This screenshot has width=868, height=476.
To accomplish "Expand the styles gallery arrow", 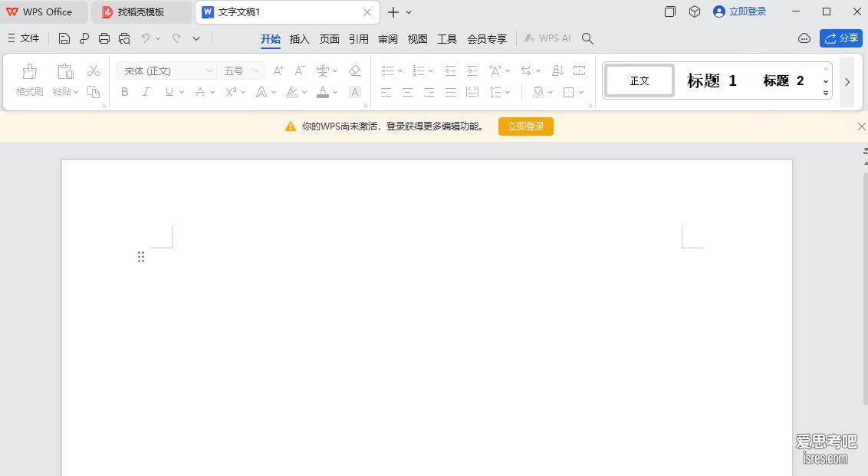I will click(x=825, y=93).
